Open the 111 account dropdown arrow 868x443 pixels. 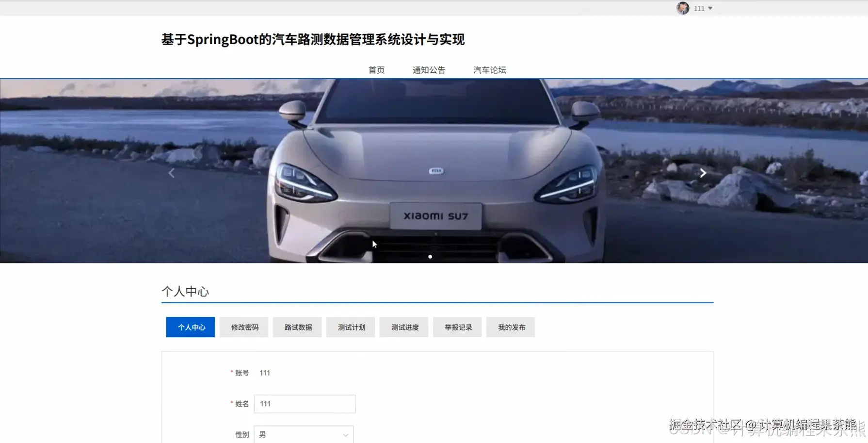coord(710,8)
